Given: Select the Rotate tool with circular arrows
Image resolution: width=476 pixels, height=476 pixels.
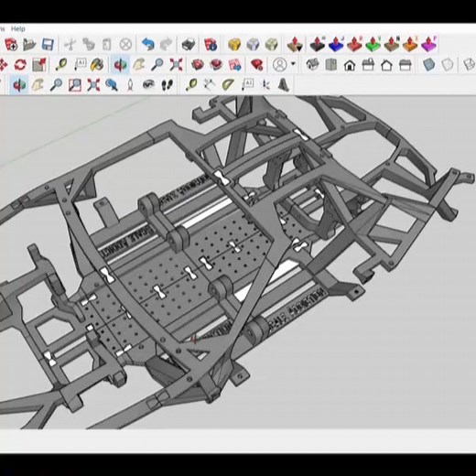Looking at the screenshot, I should click(x=20, y=65).
